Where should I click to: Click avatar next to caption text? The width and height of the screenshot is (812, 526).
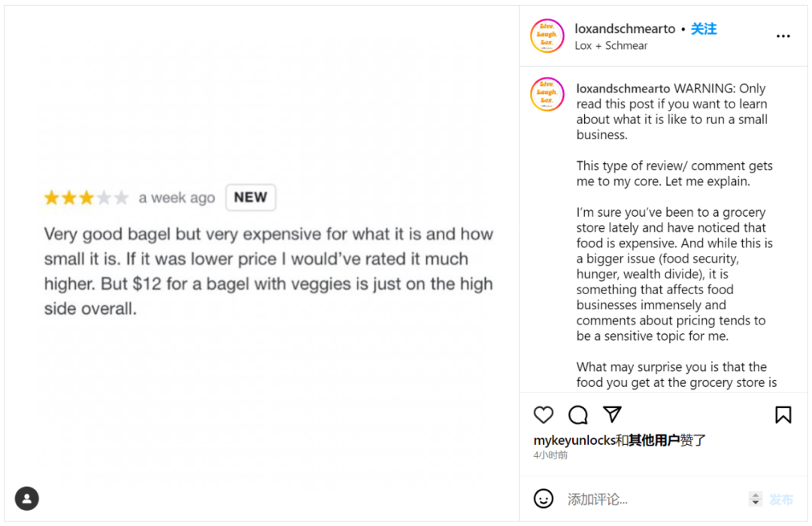tap(547, 94)
